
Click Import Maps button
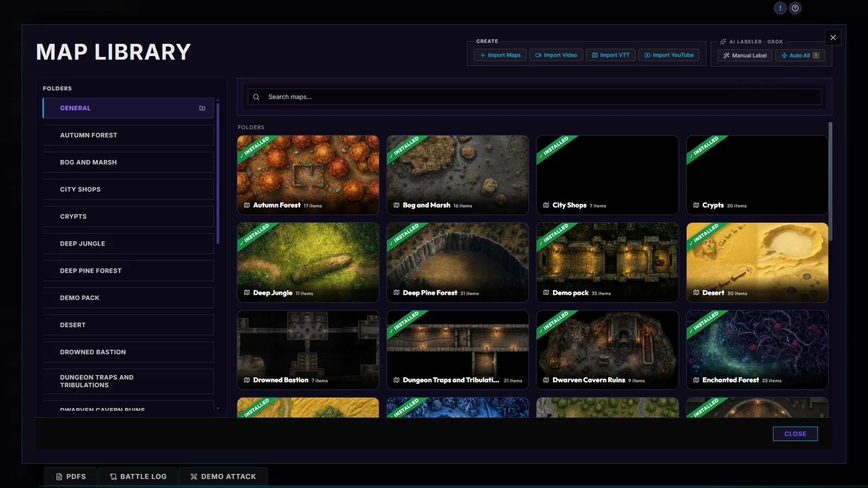[500, 55]
